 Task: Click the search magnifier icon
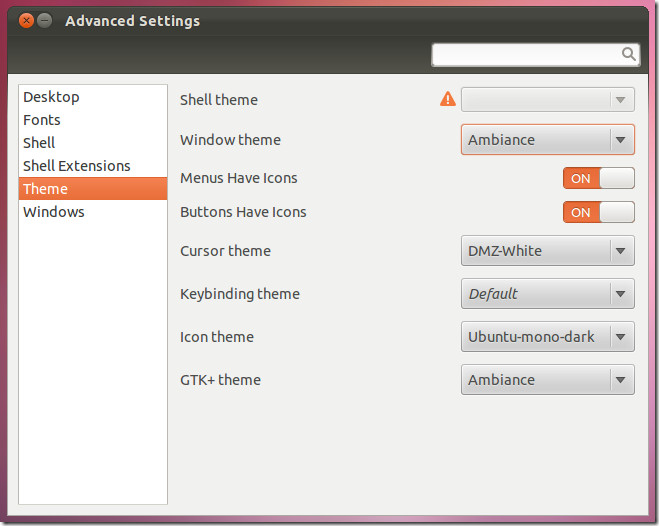628,54
